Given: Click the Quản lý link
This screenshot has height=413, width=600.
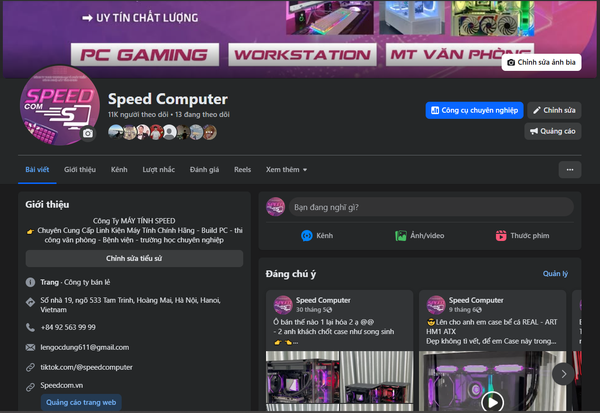Looking at the screenshot, I should 555,273.
